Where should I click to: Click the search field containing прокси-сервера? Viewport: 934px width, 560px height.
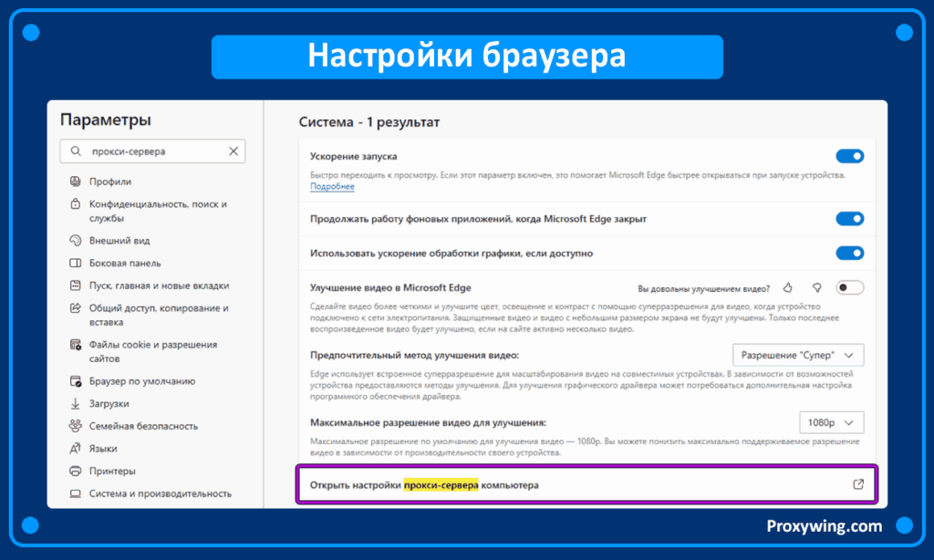pyautogui.click(x=152, y=151)
